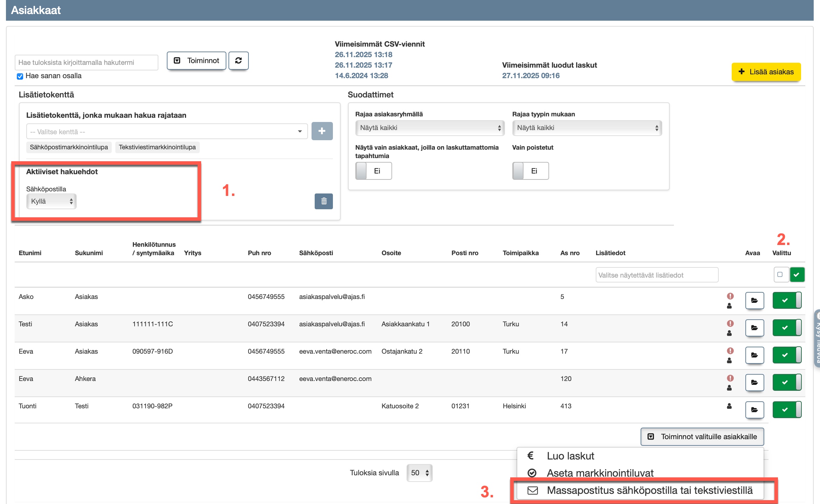This screenshot has height=504, width=820.
Task: Open Asko Asiakas folder icon
Action: tap(754, 300)
